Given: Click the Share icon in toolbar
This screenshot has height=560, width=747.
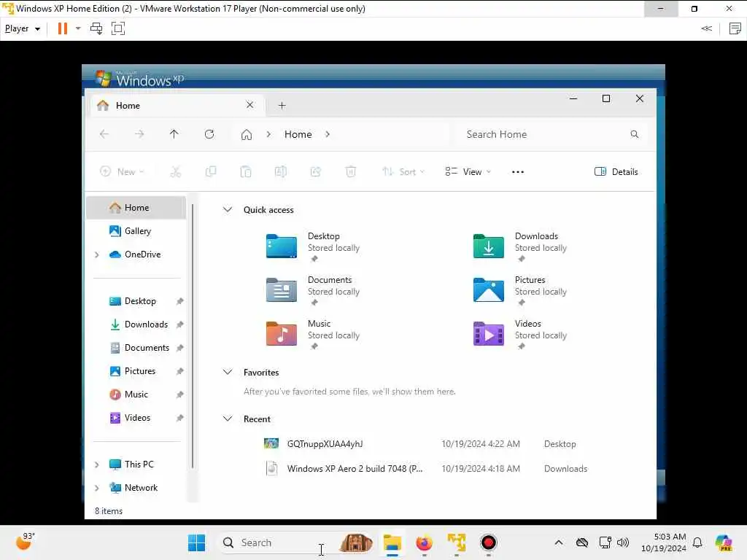Looking at the screenshot, I should 315,171.
